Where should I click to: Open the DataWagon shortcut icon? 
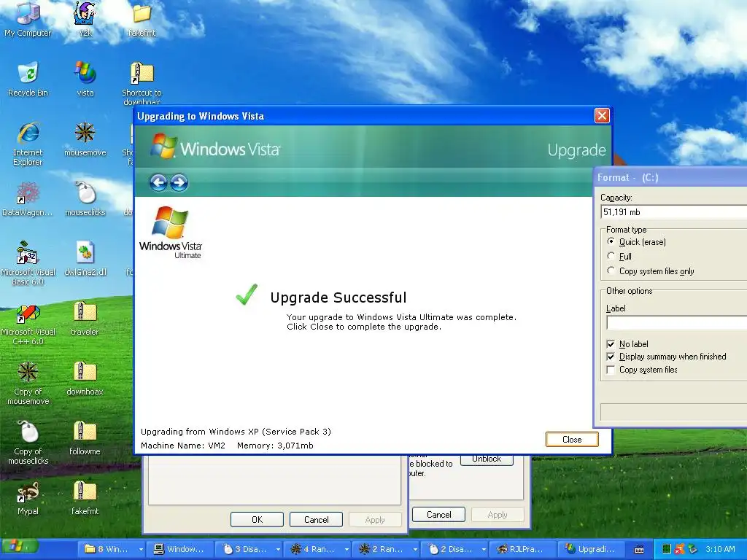(28, 198)
